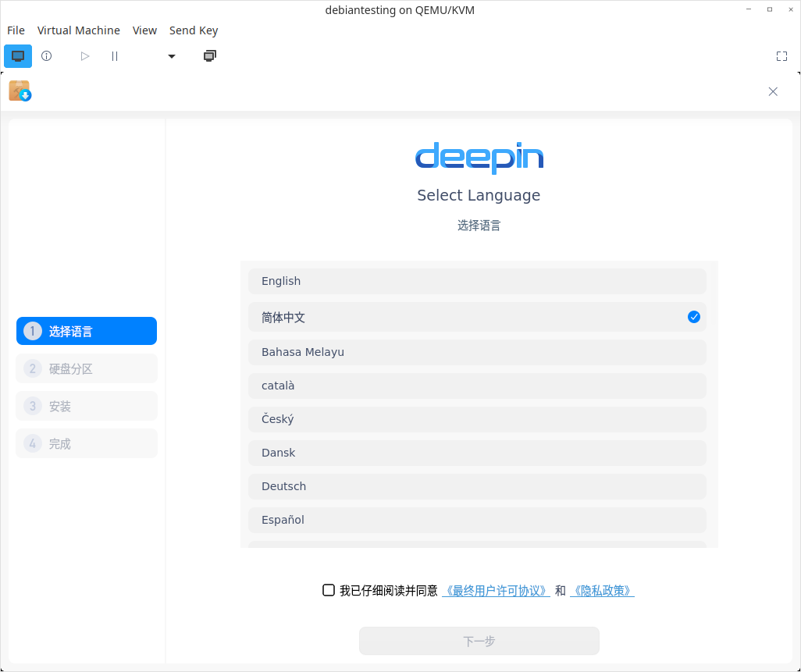801x672 pixels.
Task: Maximize the QEMU/KVM window
Action: tap(770, 9)
